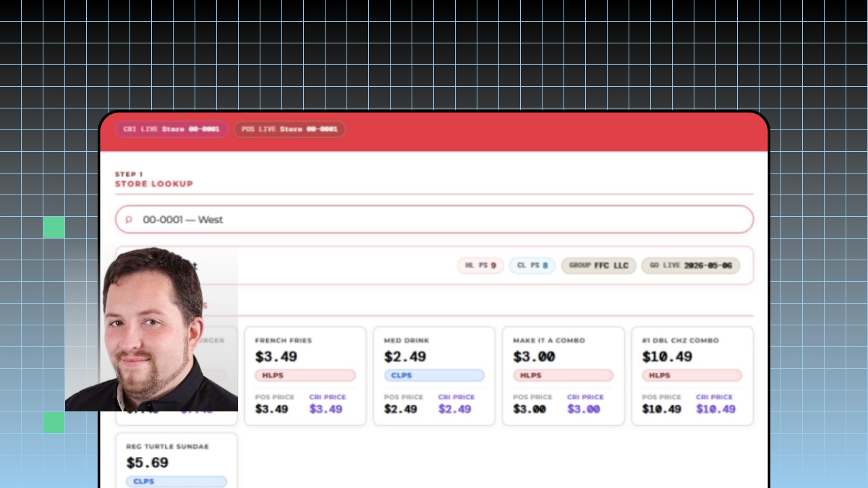Click CRI price value under French Fries

(325, 409)
